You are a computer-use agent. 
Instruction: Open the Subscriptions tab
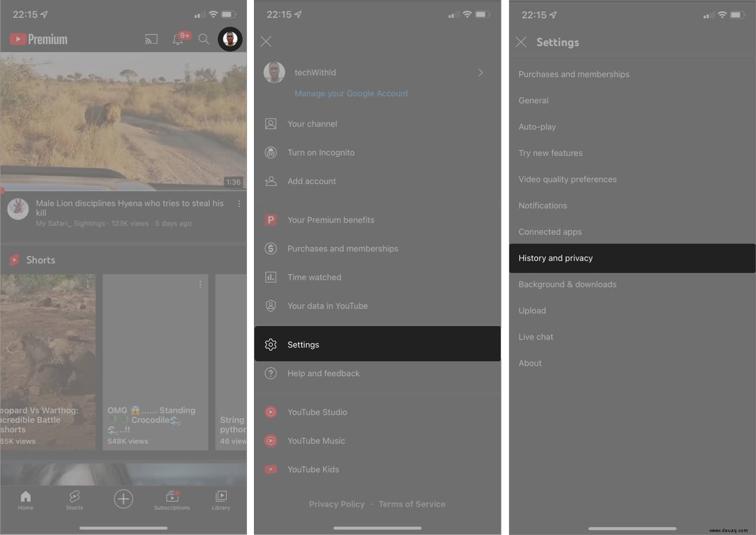point(172,500)
